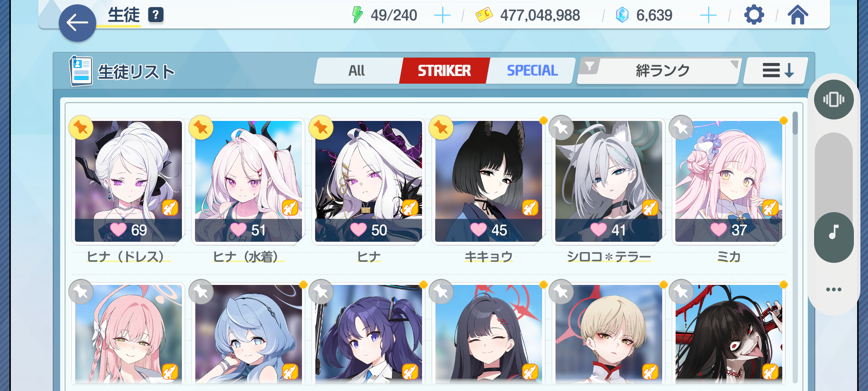
Task: Open the settings gear icon
Action: coord(754,15)
